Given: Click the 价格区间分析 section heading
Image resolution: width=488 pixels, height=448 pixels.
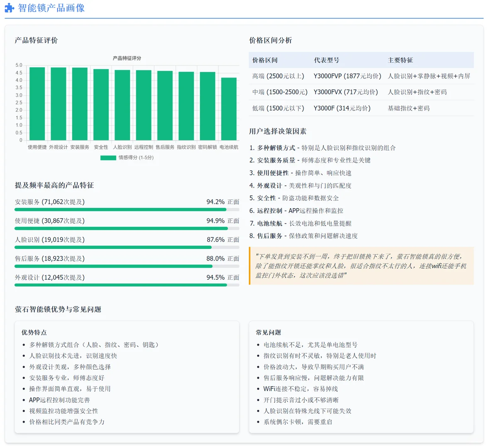Looking at the screenshot, I should [270, 41].
